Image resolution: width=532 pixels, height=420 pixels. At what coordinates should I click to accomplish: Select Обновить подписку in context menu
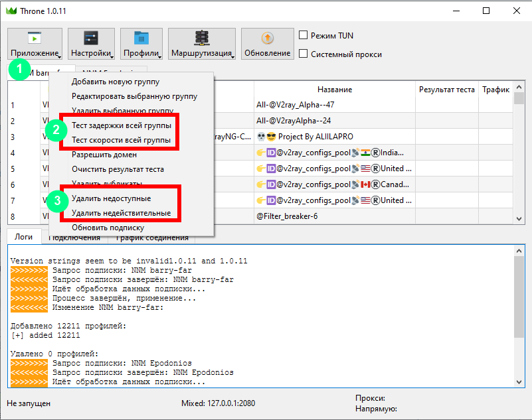pos(108,228)
